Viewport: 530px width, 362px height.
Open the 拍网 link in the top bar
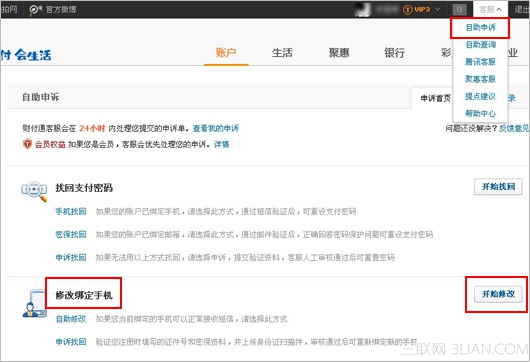[9, 9]
